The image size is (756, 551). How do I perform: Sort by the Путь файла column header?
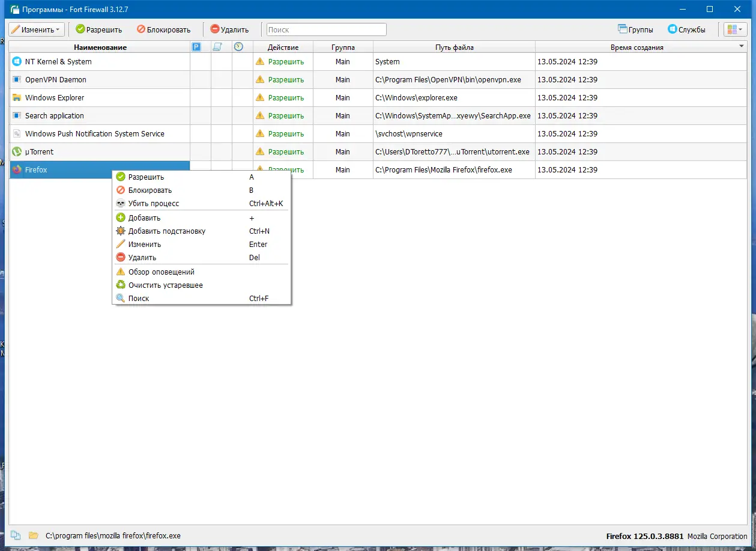coord(454,47)
